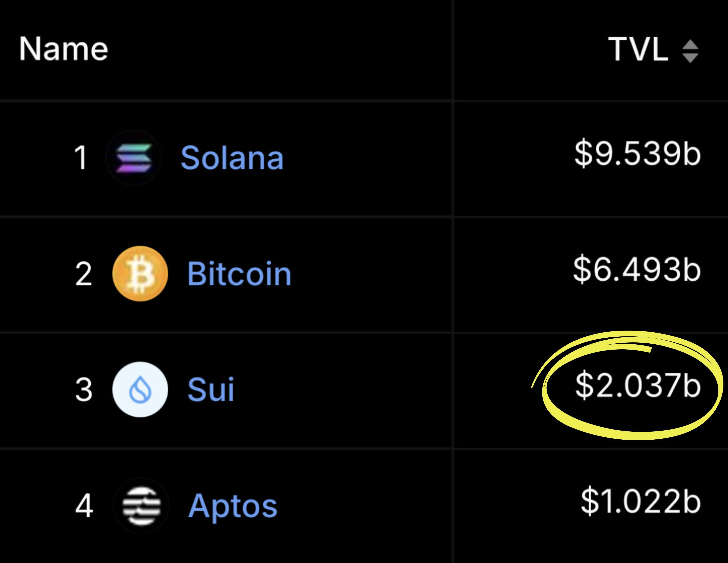
Task: Click the TVL column header text
Action: (x=638, y=49)
